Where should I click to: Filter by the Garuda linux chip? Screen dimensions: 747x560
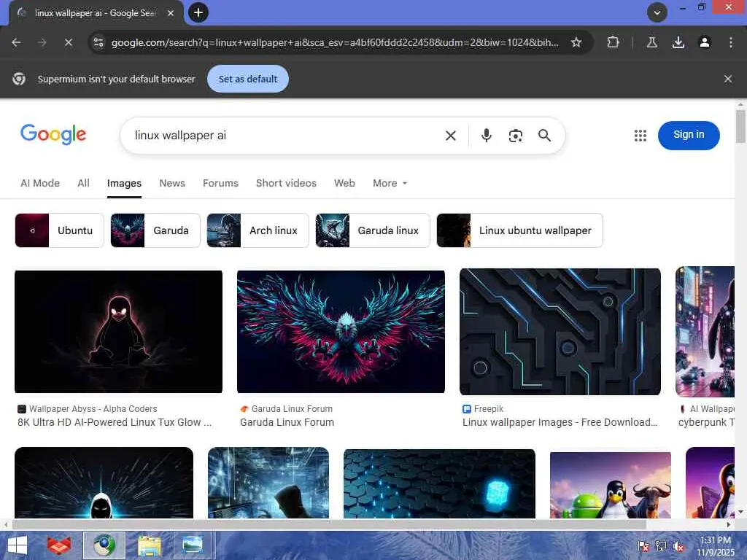pyautogui.click(x=373, y=230)
